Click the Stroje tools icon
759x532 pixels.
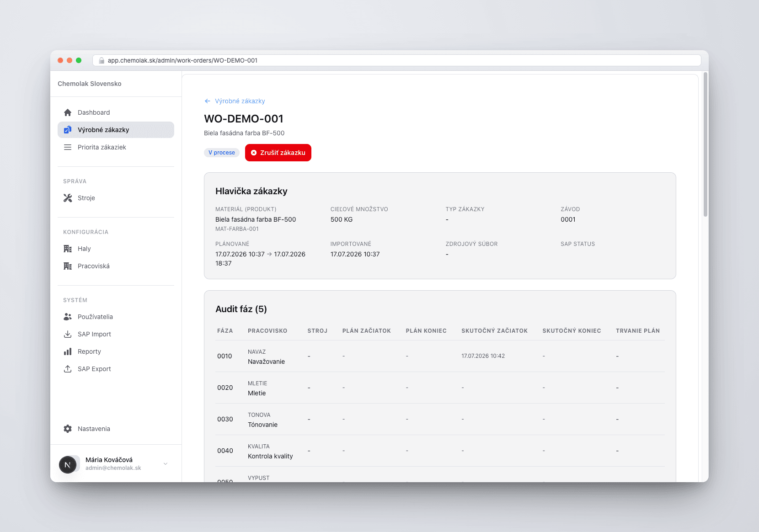[68, 198]
